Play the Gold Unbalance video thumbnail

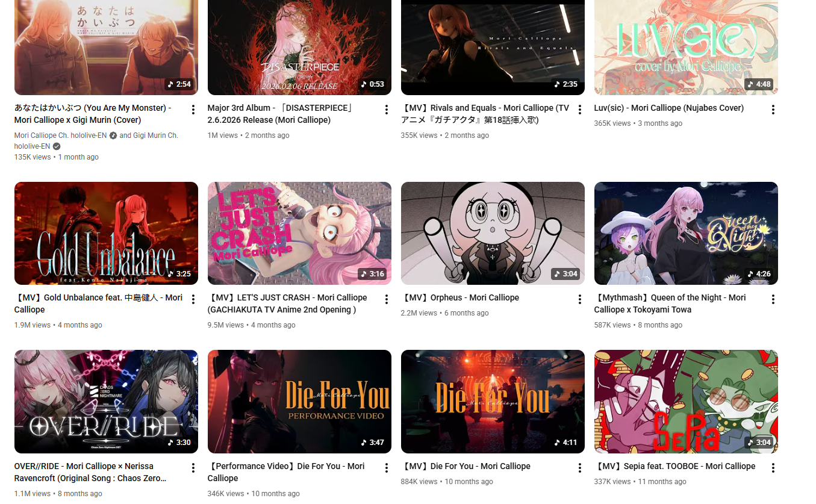106,233
